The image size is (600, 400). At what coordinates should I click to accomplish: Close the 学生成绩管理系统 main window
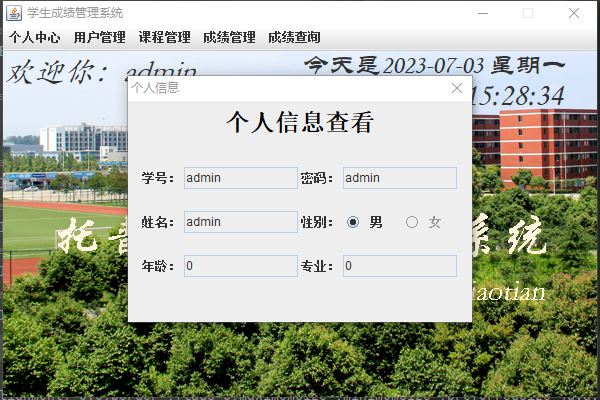[x=574, y=13]
